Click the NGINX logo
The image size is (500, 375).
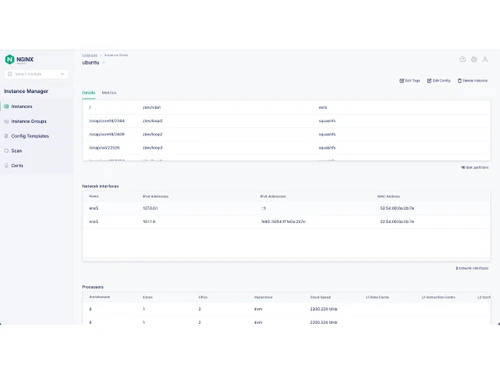19,59
